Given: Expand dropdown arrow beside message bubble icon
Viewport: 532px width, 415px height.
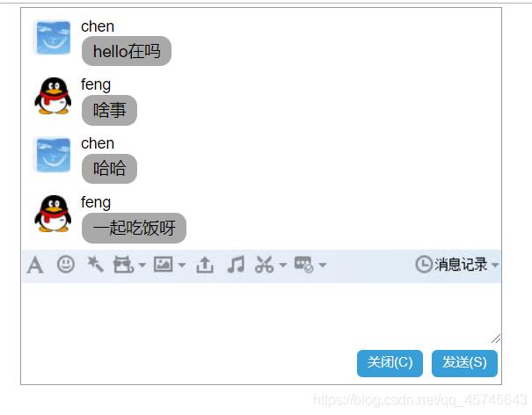Looking at the screenshot, I should pos(323,266).
